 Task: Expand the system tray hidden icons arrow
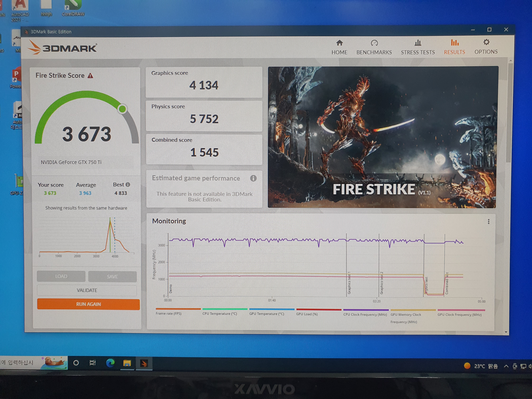pos(506,366)
